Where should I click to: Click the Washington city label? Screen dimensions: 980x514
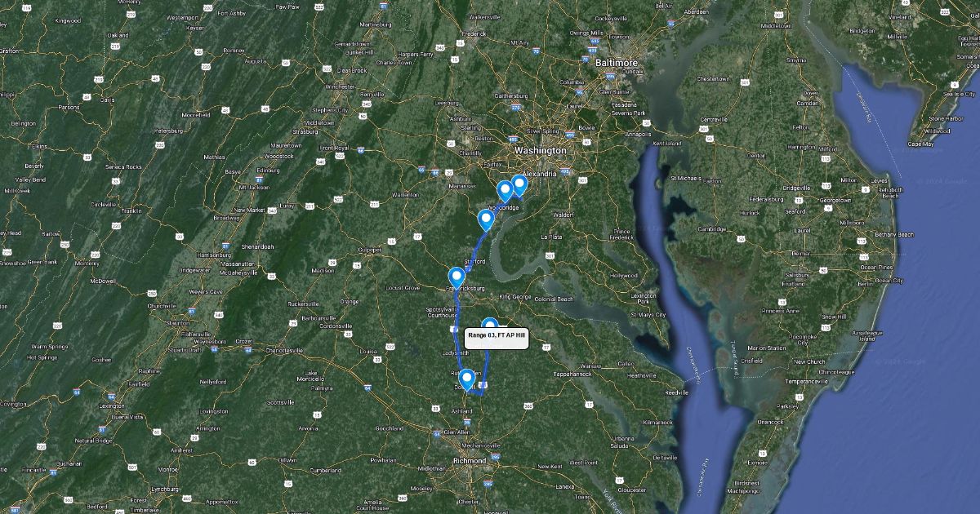coord(540,151)
